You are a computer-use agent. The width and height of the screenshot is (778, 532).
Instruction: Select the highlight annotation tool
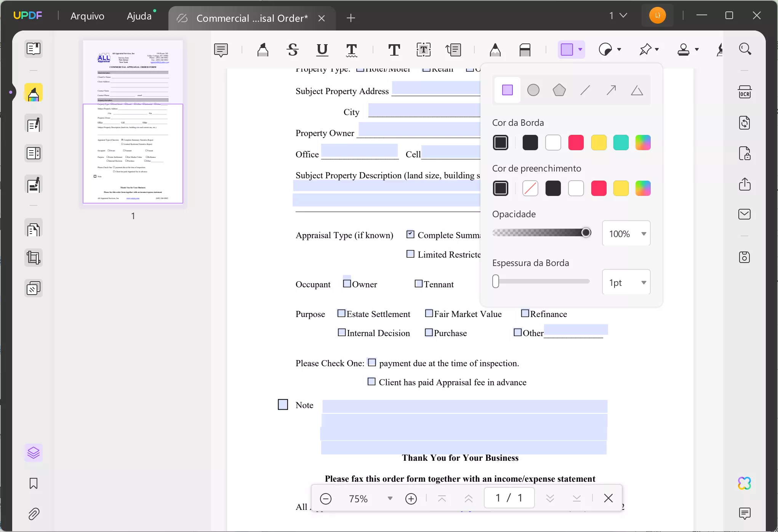coord(263,49)
